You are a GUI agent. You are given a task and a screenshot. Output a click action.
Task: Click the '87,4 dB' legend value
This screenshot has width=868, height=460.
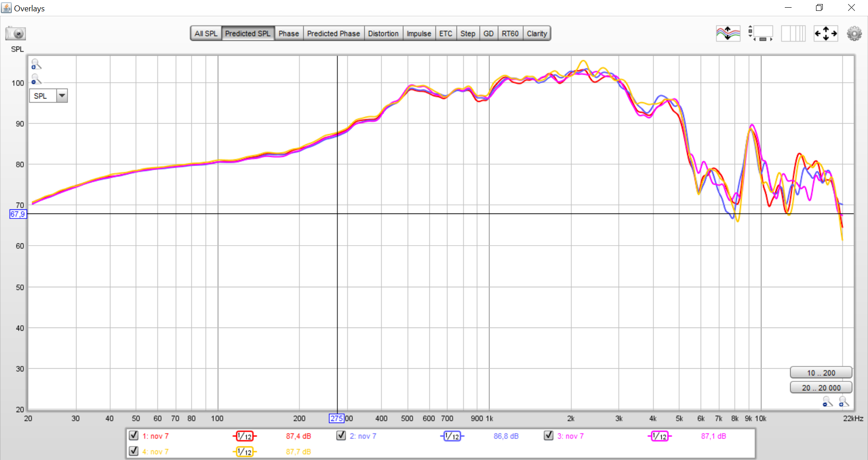(x=298, y=436)
